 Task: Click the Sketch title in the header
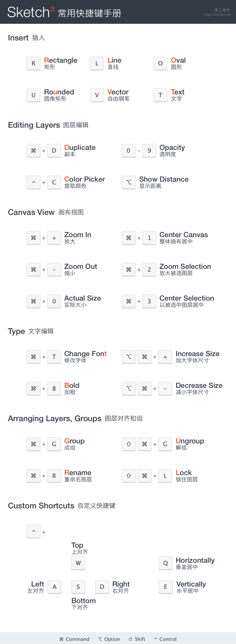pos(29,12)
